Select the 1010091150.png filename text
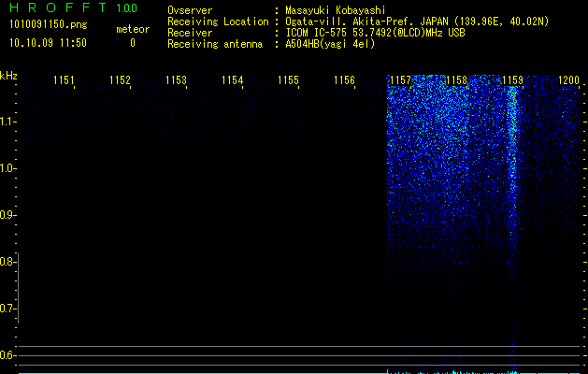Image resolution: width=588 pixels, height=374 pixels. coord(49,25)
